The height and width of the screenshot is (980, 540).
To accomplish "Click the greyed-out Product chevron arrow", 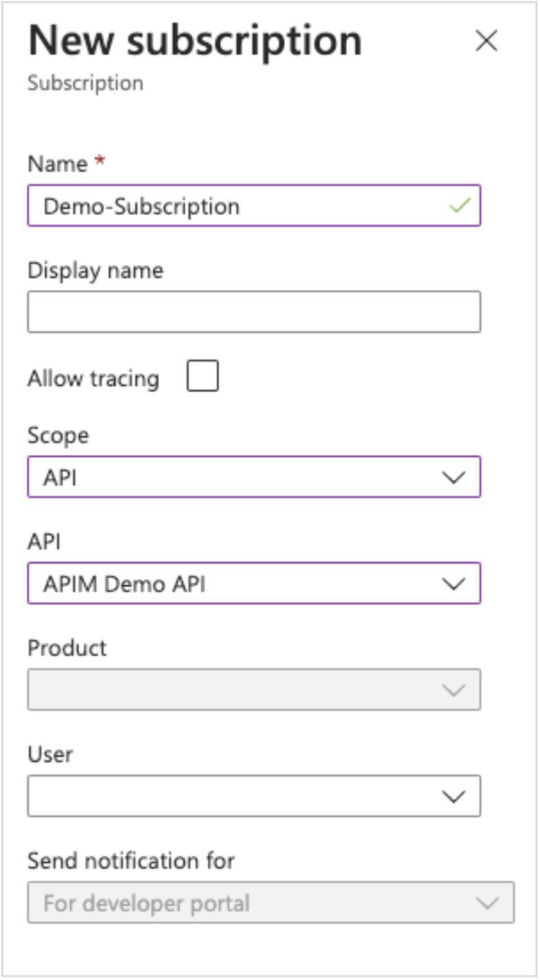I will [x=453, y=690].
